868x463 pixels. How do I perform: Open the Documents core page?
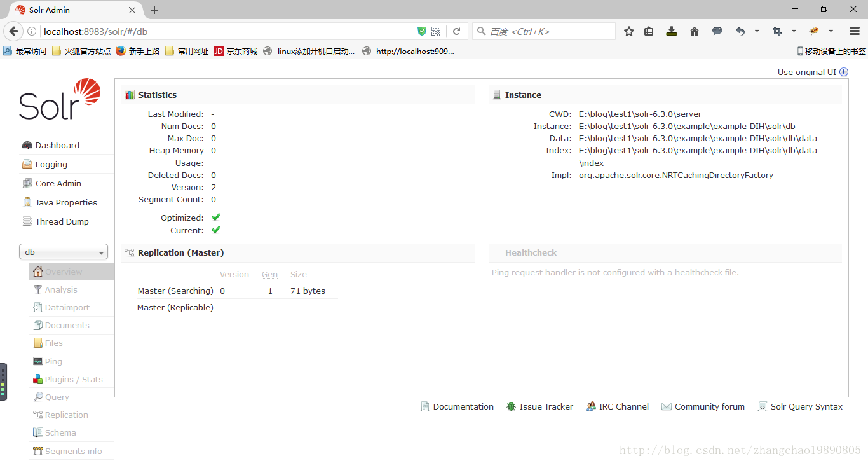[x=67, y=325]
